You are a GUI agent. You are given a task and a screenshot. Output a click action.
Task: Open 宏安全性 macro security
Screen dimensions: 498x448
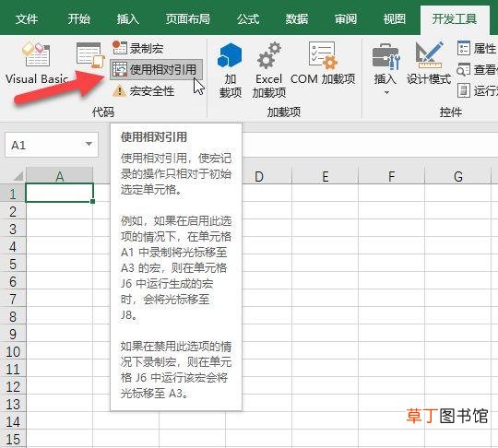click(144, 91)
